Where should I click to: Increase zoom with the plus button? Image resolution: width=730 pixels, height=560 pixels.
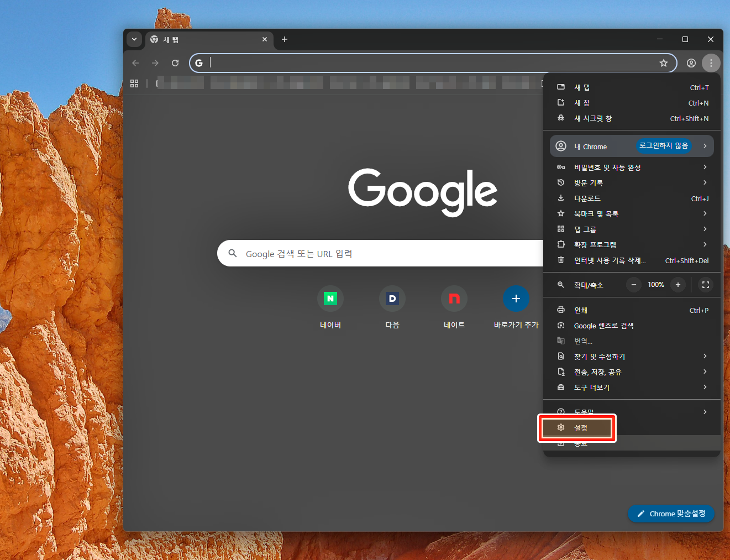pos(678,285)
